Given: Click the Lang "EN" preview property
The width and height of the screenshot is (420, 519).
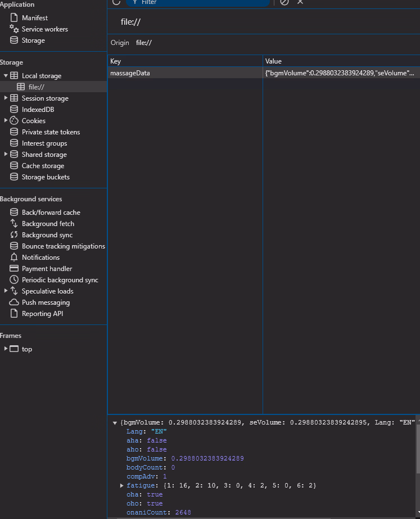Looking at the screenshot, I should point(146,432).
